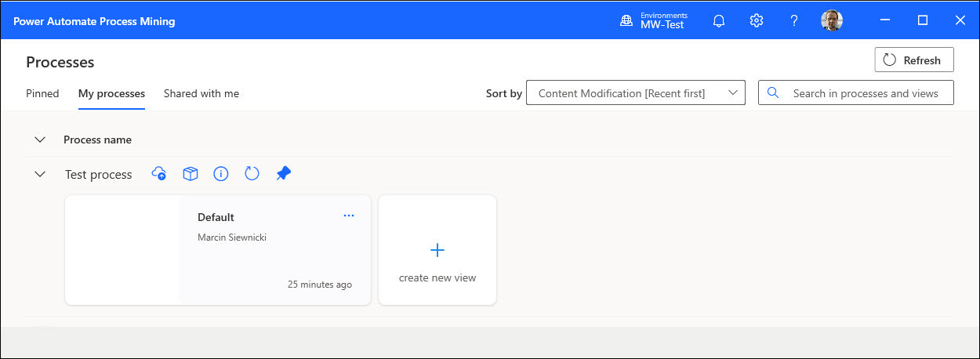Image resolution: width=980 pixels, height=359 pixels.
Task: Click the cube icon next to Test process
Action: point(190,174)
